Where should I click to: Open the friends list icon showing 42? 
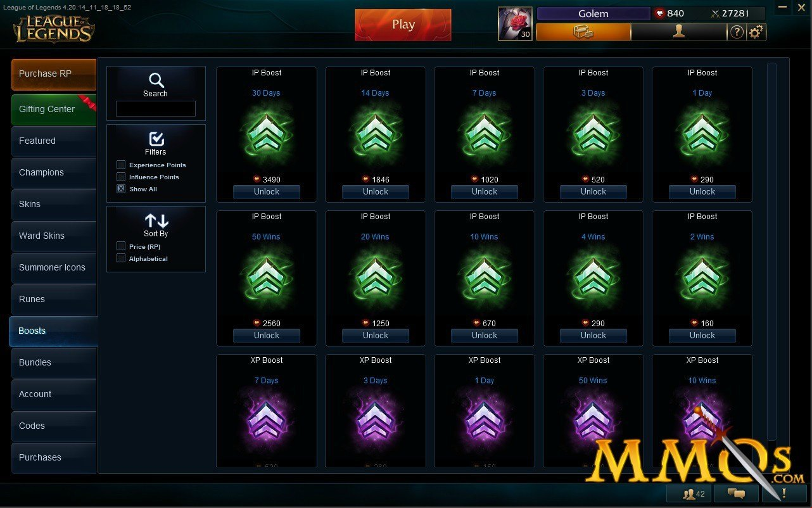(688, 493)
